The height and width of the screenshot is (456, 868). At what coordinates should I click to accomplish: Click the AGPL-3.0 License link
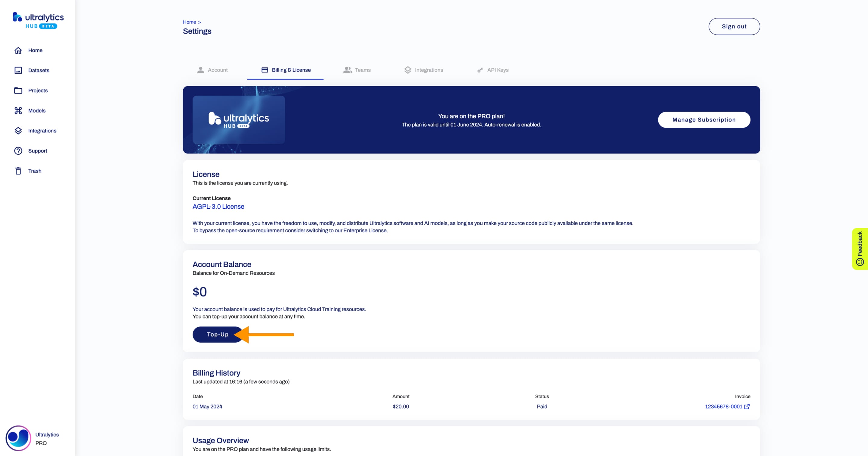tap(218, 206)
